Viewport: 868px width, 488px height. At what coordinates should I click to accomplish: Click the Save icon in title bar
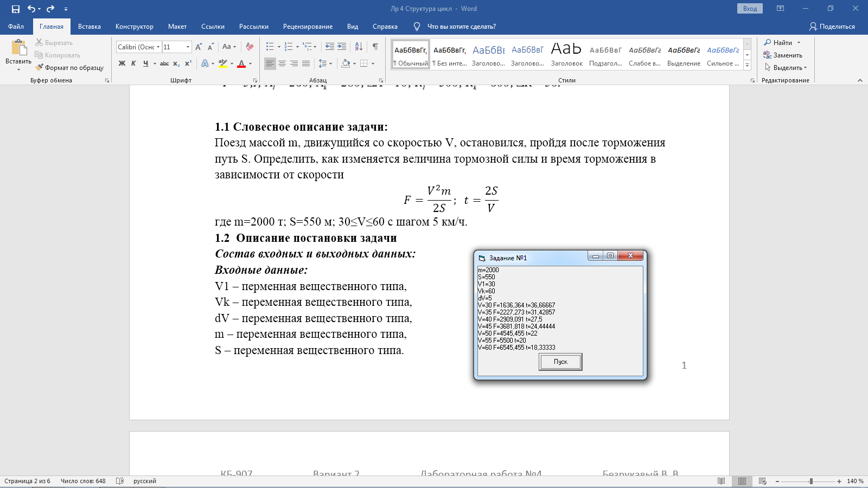[x=16, y=9]
